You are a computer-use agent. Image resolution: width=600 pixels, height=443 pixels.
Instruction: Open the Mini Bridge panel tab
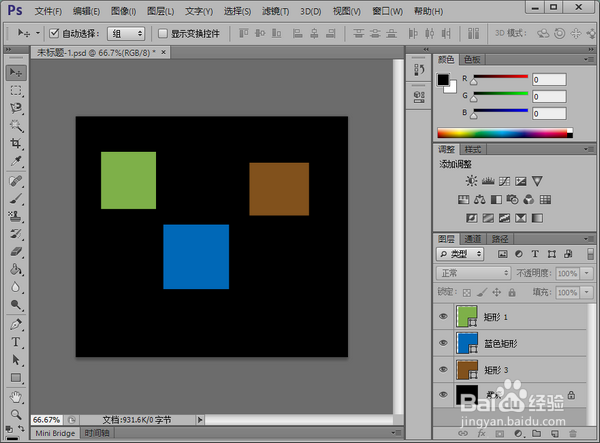tap(55, 433)
